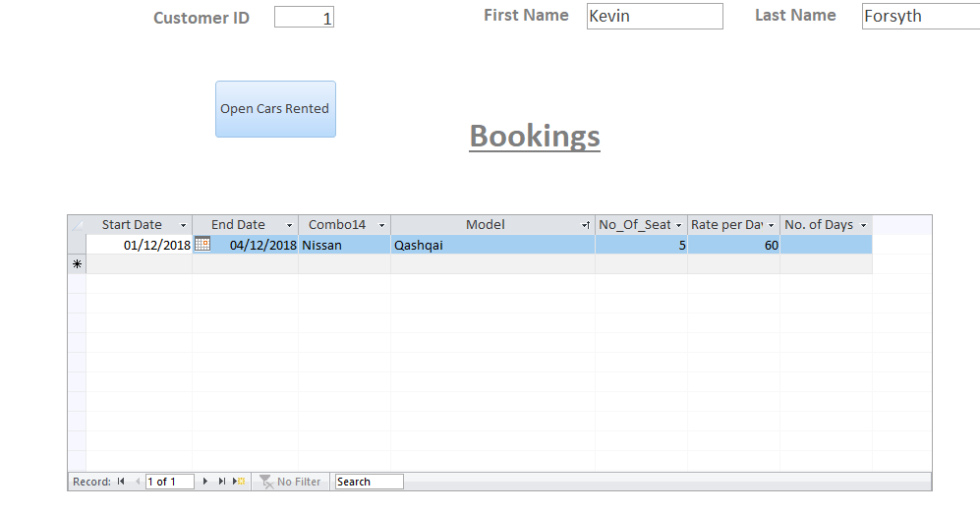Click the No Filter indicator
This screenshot has width=980, height=513.
290,482
